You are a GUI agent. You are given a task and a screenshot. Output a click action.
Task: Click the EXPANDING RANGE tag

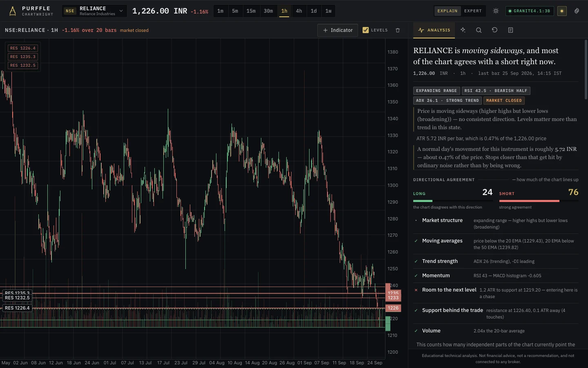click(x=437, y=91)
